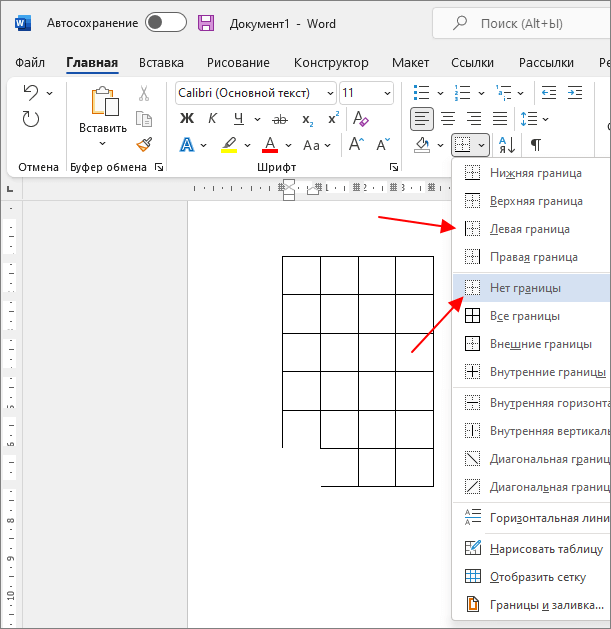Switch to the Вставка tab
611x629 pixels.
161,63
